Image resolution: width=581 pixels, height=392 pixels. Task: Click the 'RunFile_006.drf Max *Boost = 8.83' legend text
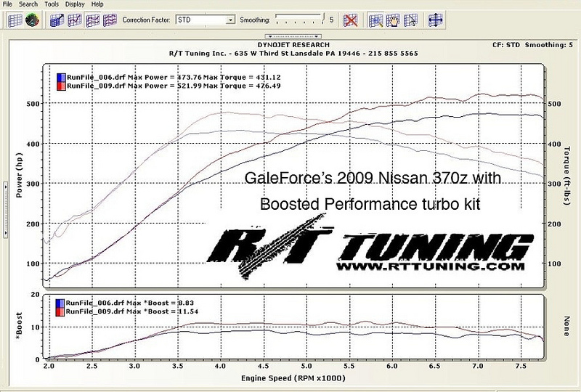point(130,303)
